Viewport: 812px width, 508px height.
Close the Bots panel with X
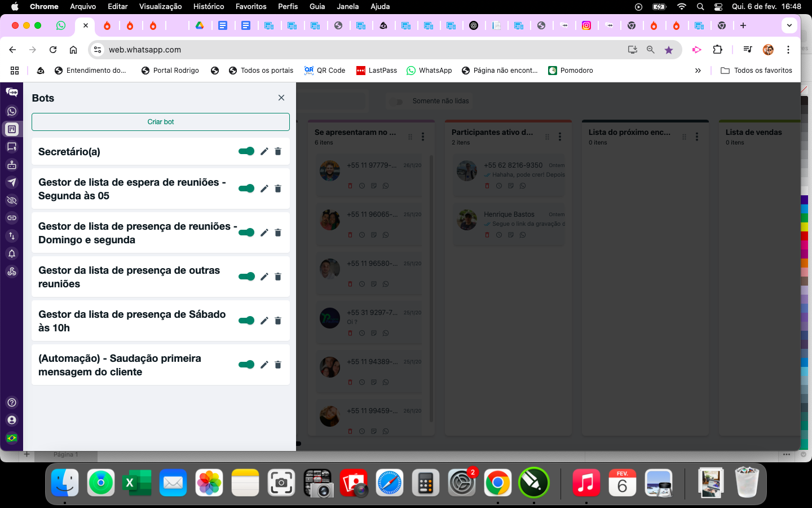[x=281, y=98]
